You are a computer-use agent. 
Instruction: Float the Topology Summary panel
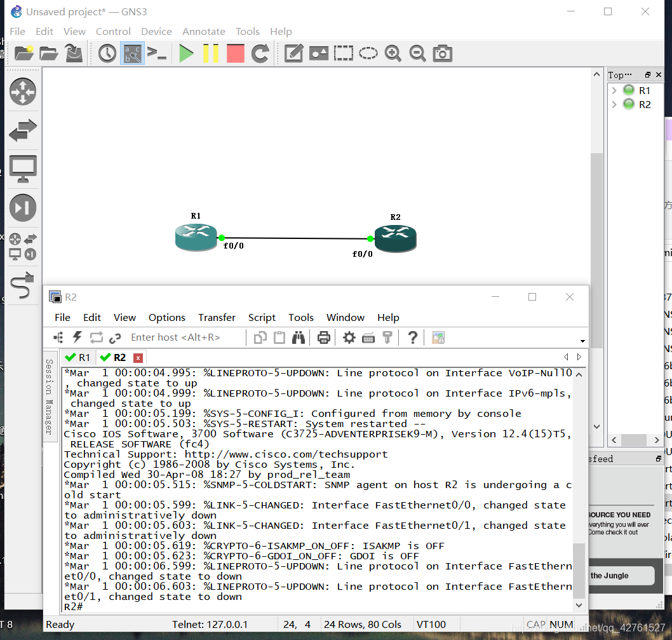(648, 75)
